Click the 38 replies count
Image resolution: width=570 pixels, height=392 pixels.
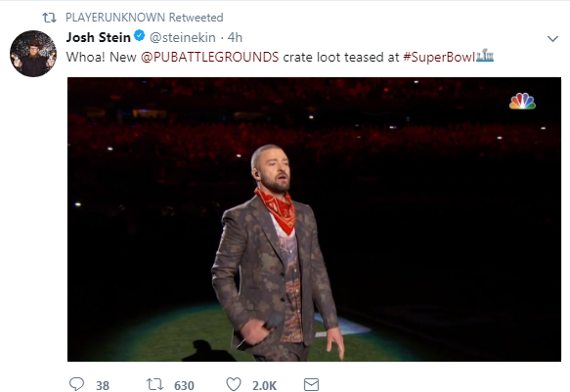coord(103,385)
